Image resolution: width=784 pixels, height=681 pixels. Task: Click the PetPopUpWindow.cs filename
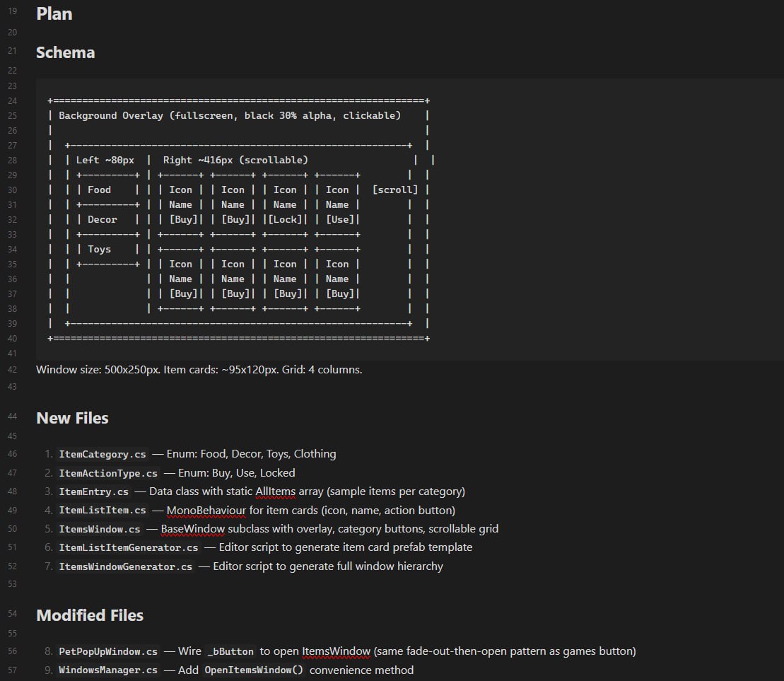tap(108, 651)
